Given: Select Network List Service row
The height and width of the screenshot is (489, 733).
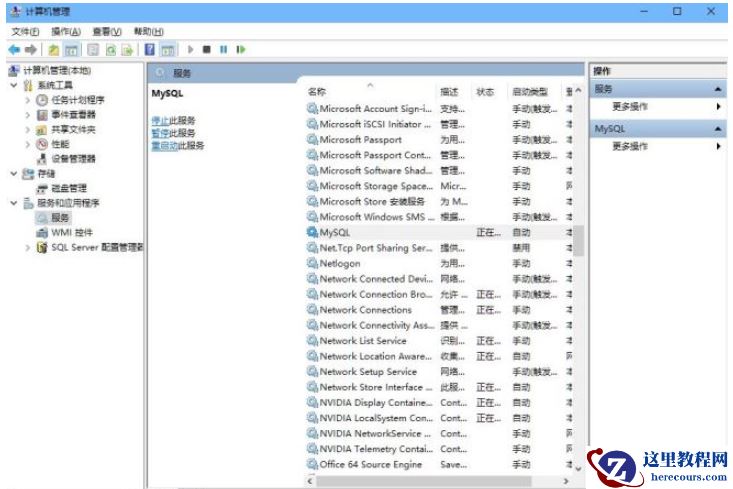Looking at the screenshot, I should 439,340.
